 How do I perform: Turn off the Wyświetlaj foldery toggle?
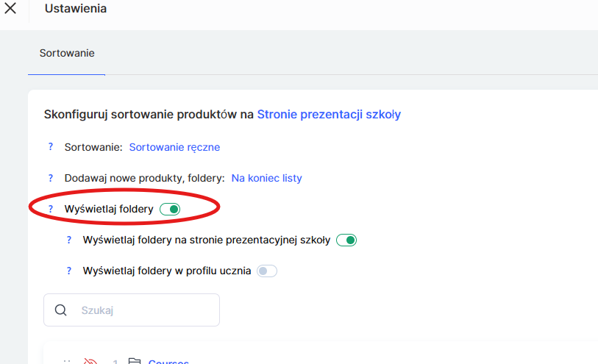coord(170,210)
